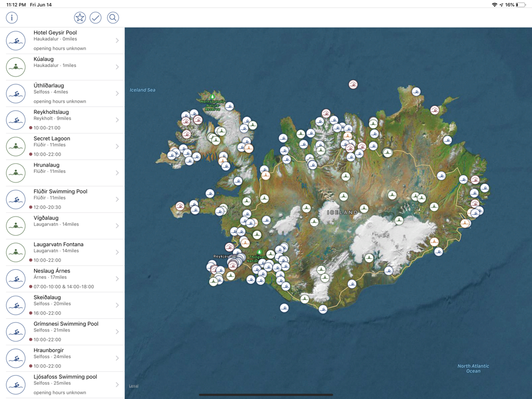Tap the bottom home indicator bar

coord(265,395)
